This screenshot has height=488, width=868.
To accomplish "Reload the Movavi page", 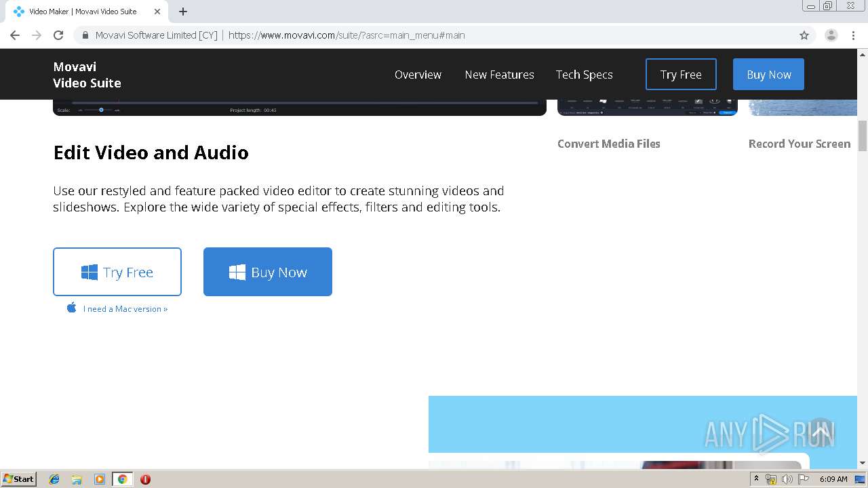I will coord(58,35).
